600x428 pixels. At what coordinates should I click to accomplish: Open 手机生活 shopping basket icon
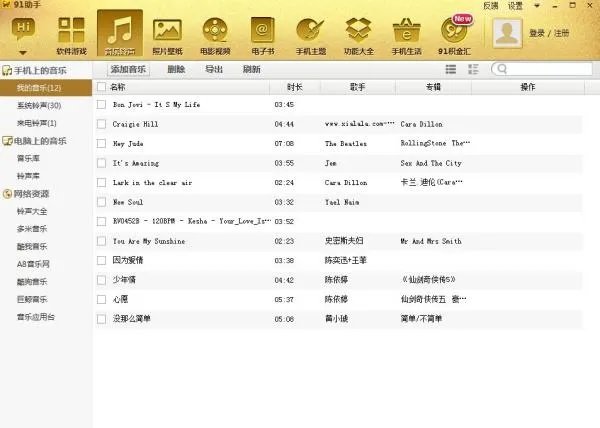pos(406,36)
